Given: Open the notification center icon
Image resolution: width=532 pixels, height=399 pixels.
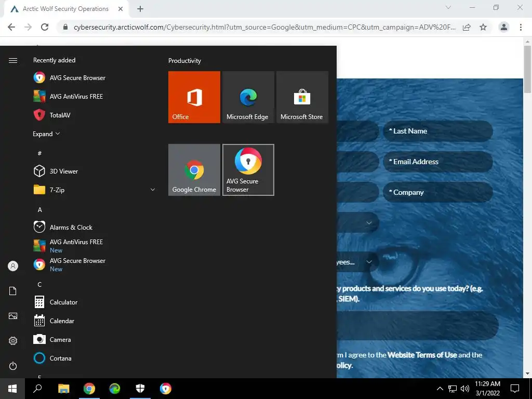Looking at the screenshot, I should point(515,389).
